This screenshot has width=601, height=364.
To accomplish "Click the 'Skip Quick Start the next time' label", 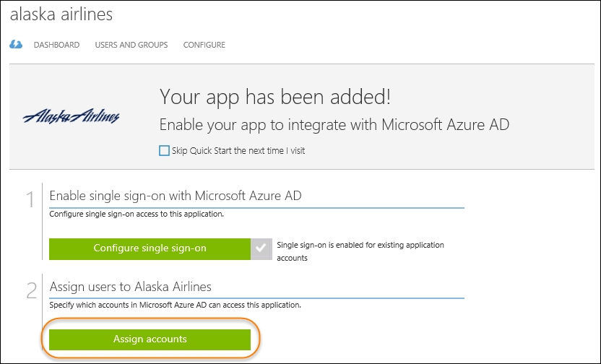I will pyautogui.click(x=238, y=150).
